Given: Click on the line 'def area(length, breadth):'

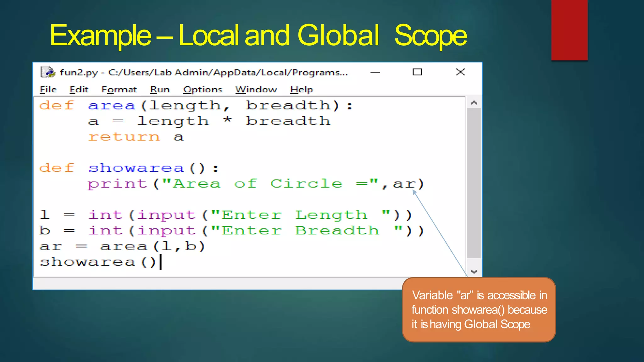Looking at the screenshot, I should [x=196, y=105].
